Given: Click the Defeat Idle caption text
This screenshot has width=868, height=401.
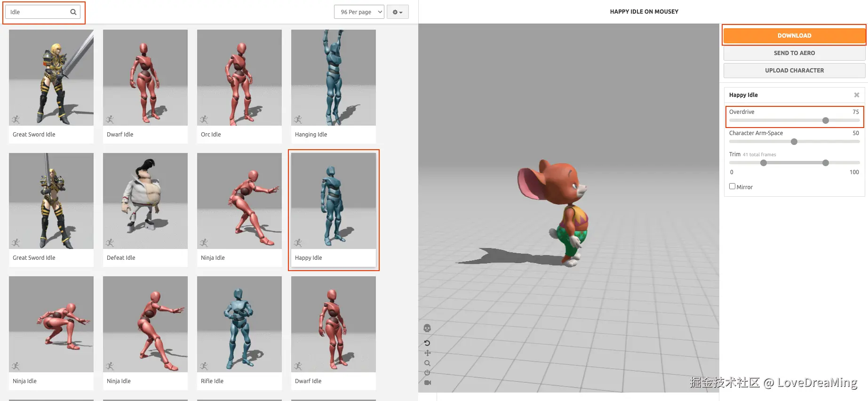Looking at the screenshot, I should point(121,258).
